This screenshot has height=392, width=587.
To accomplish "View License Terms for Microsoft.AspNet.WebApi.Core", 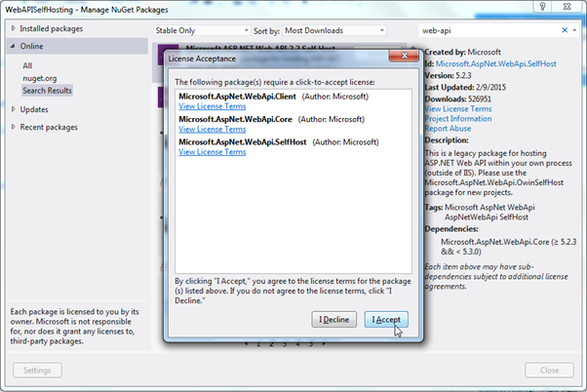I will point(213,129).
